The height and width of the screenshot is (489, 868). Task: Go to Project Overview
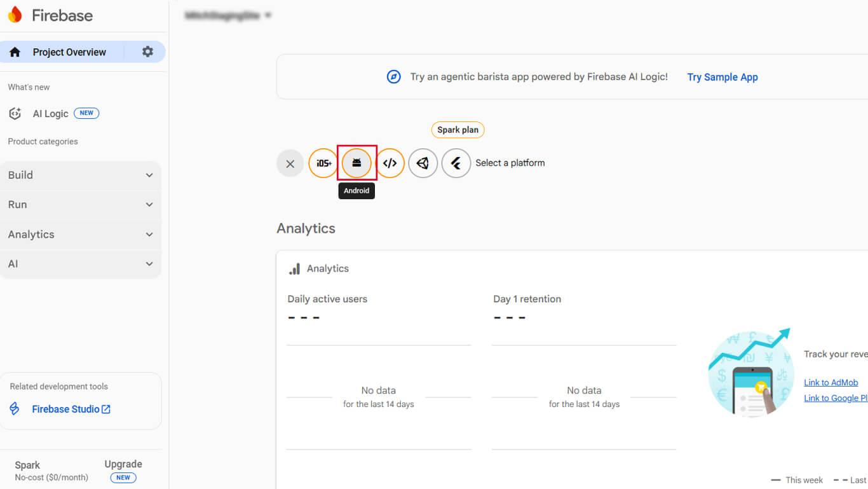(x=69, y=52)
